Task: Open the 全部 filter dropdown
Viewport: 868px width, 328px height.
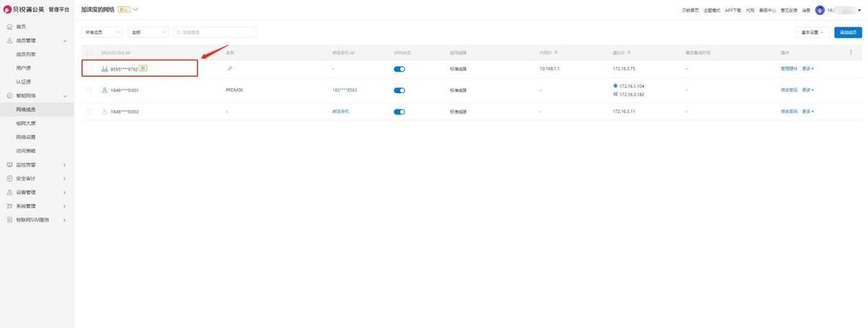Action: point(148,33)
